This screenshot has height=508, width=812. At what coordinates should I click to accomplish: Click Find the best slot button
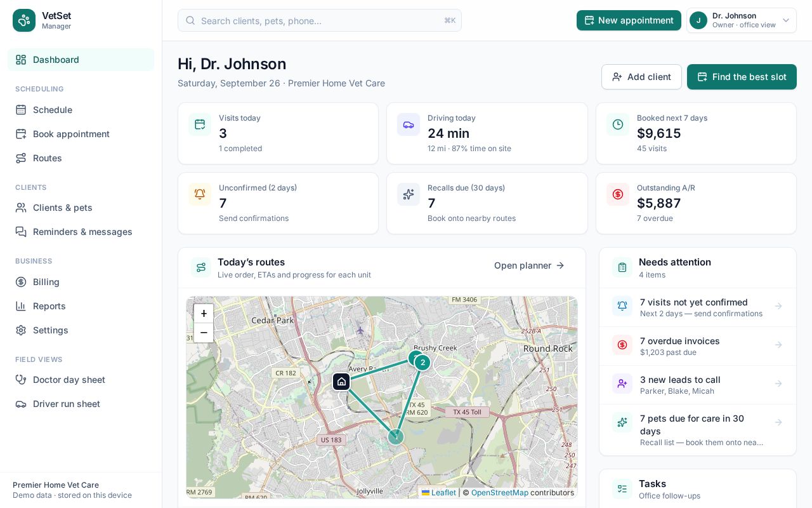point(742,77)
